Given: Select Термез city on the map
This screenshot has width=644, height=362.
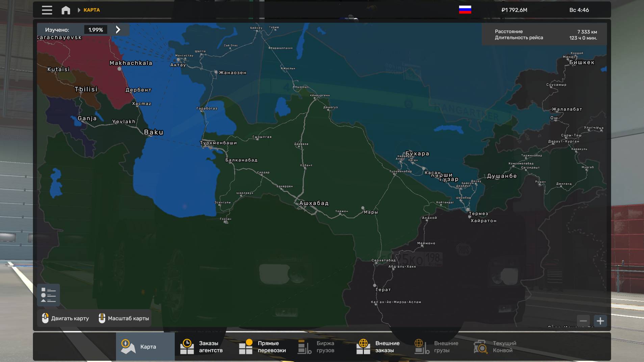Looking at the screenshot, I should [x=478, y=213].
